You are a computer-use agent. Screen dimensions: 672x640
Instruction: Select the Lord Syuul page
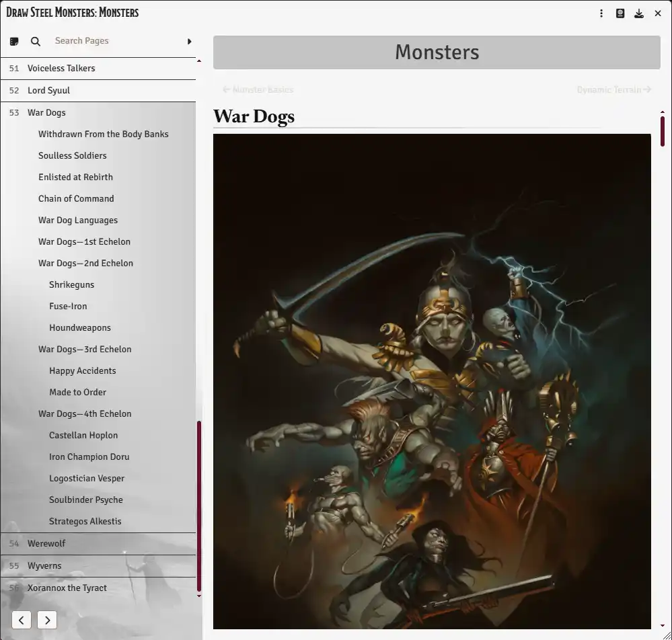pos(48,90)
